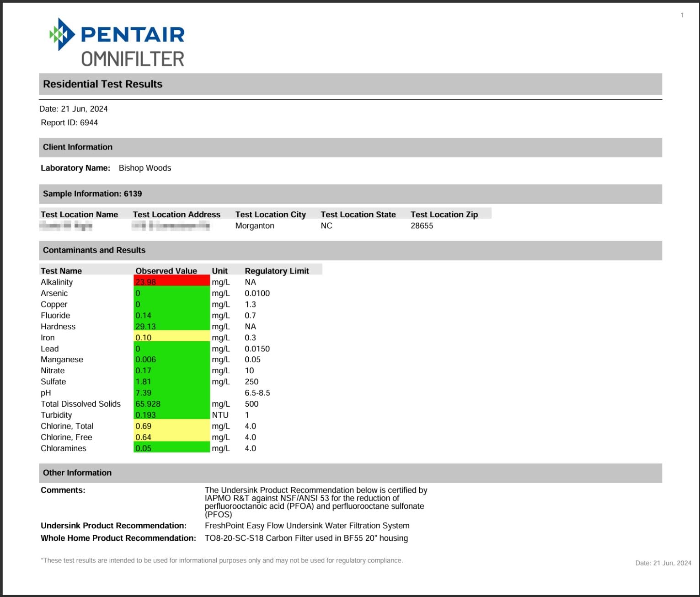Click the Client Information section header
The width and height of the screenshot is (700, 597).
click(350, 147)
